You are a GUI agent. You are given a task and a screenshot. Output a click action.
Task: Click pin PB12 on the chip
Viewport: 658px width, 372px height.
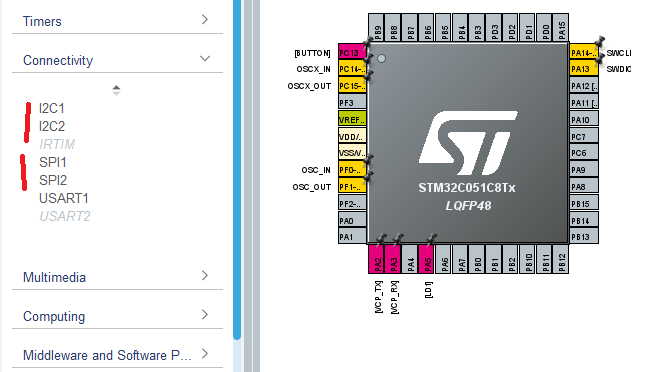click(x=561, y=259)
